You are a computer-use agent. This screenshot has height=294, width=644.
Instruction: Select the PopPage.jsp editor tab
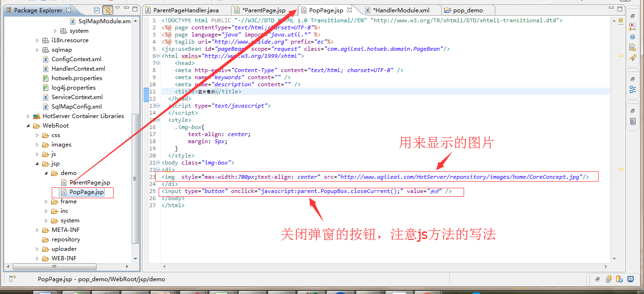(326, 10)
